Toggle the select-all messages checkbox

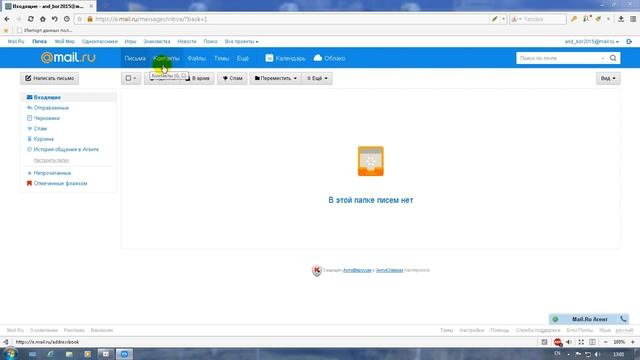click(x=128, y=78)
